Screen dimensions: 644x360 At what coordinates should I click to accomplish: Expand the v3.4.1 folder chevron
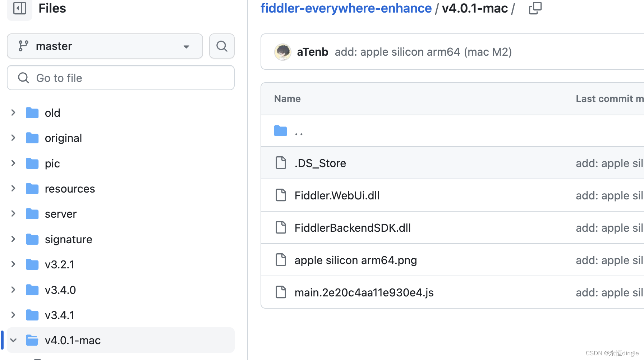coord(13,315)
